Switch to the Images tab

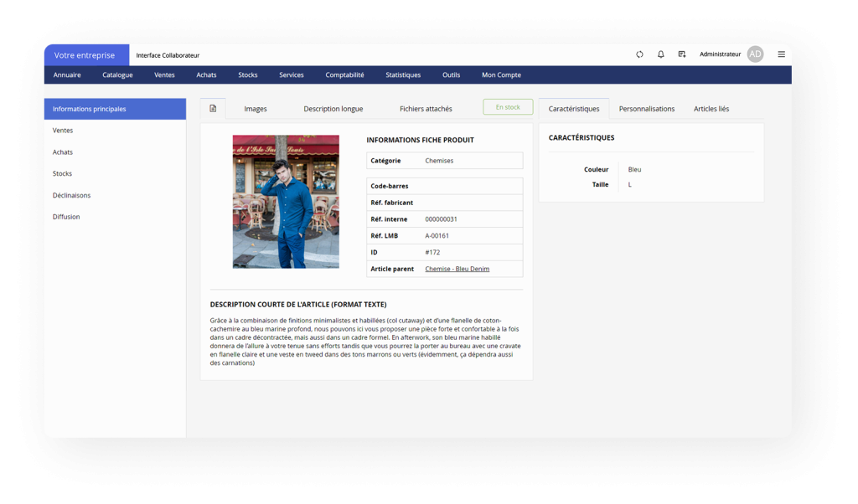(x=256, y=109)
